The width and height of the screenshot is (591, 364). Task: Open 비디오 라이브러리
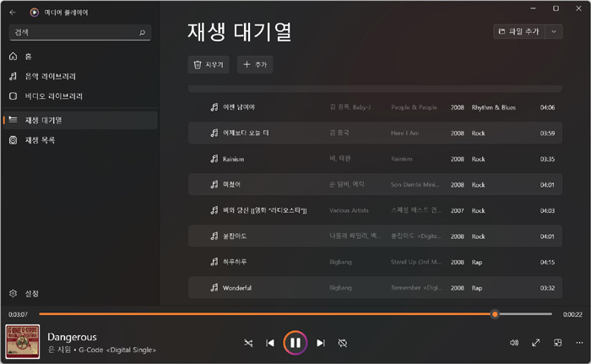click(80, 96)
